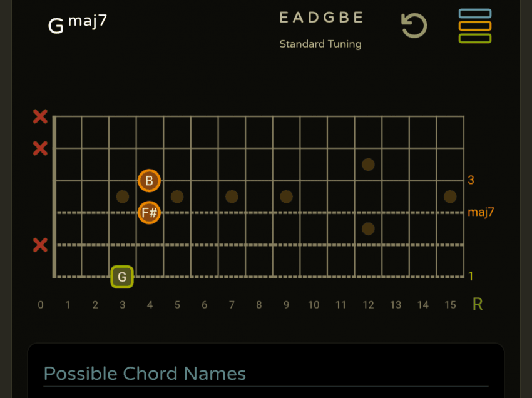Unmute the A string red X
The height and width of the screenshot is (398, 532).
pyautogui.click(x=40, y=148)
